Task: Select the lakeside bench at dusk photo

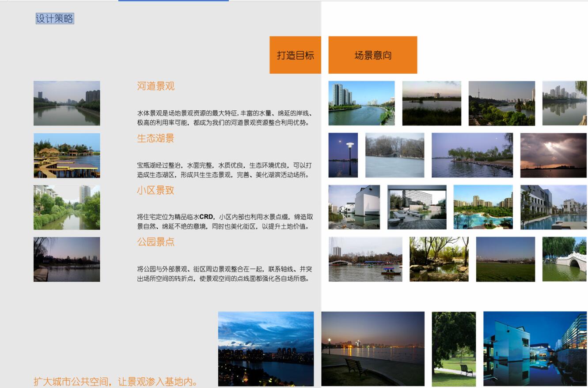Action: pyautogui.click(x=373, y=349)
